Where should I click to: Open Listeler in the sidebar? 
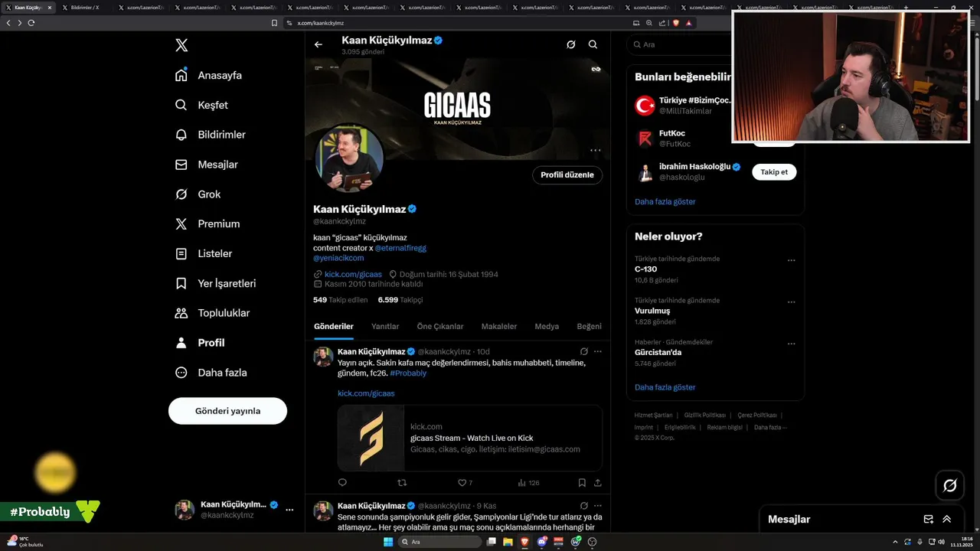[x=204, y=253]
